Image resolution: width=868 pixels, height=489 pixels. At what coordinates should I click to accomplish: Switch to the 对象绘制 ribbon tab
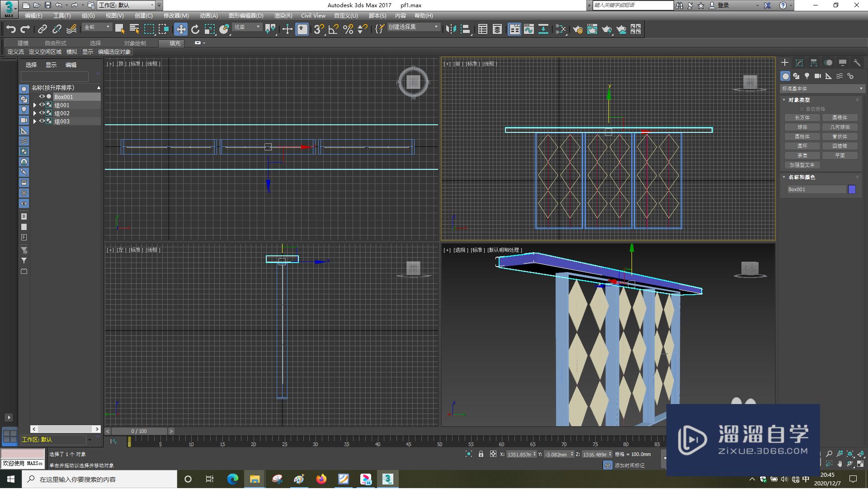tap(135, 43)
